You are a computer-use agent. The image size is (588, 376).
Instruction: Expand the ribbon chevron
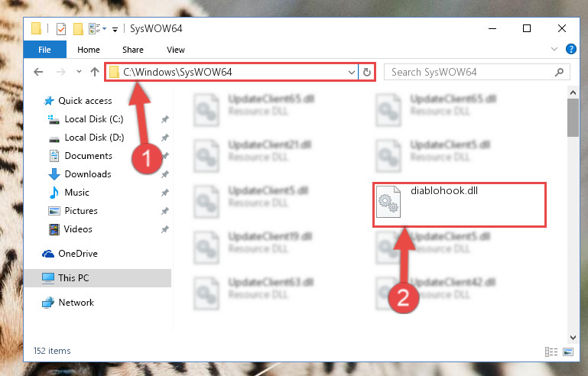pyautogui.click(x=554, y=49)
